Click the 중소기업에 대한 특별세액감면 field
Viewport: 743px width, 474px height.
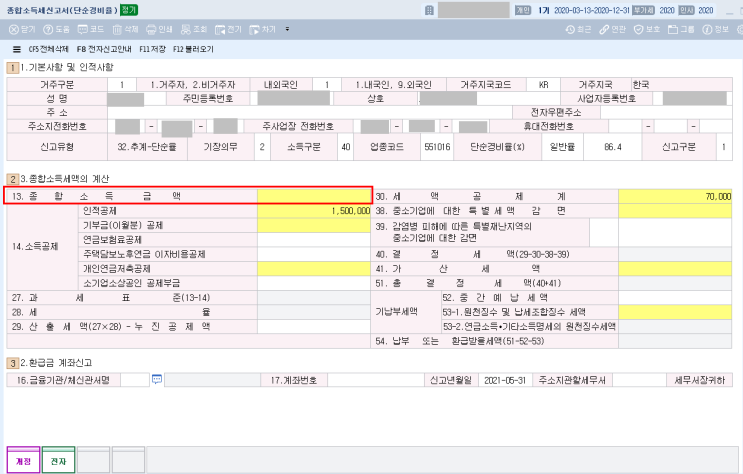click(675, 211)
